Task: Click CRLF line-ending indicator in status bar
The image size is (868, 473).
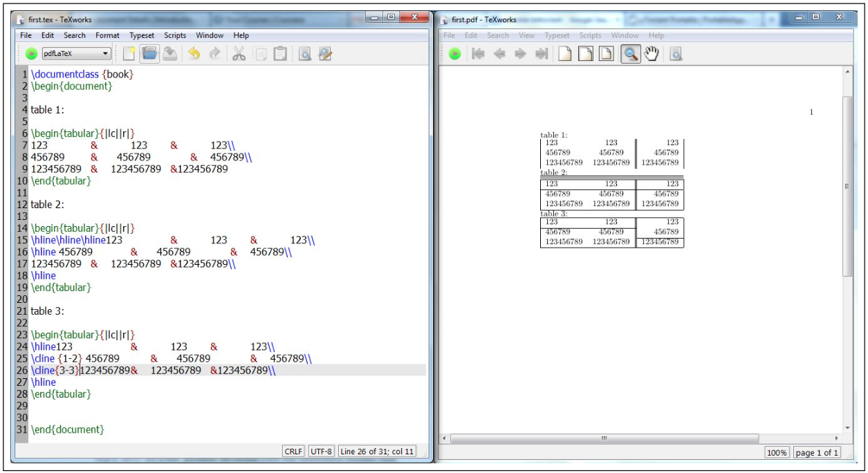Action: (293, 452)
